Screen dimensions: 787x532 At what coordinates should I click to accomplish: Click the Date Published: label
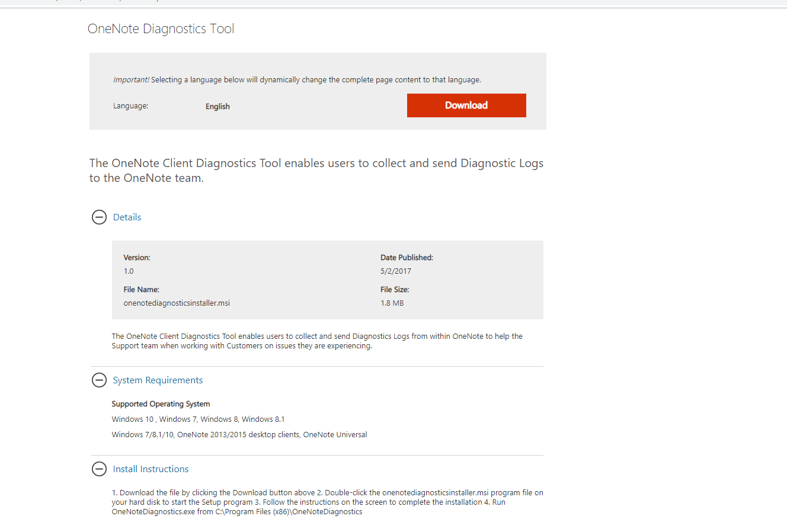pos(407,258)
